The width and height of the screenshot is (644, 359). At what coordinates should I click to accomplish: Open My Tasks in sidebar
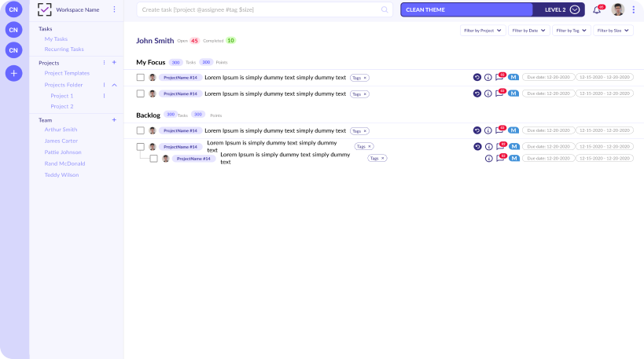pos(56,38)
